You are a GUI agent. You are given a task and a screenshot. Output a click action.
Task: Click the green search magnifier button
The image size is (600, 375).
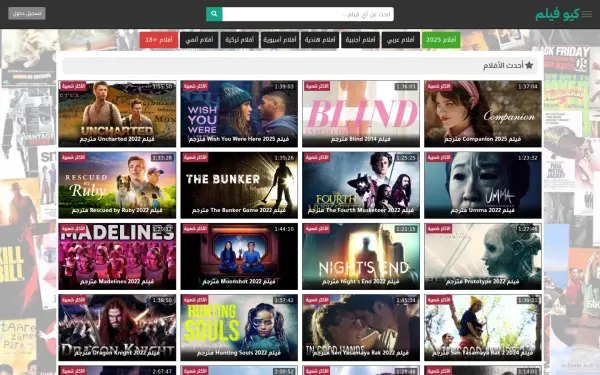[x=214, y=14]
